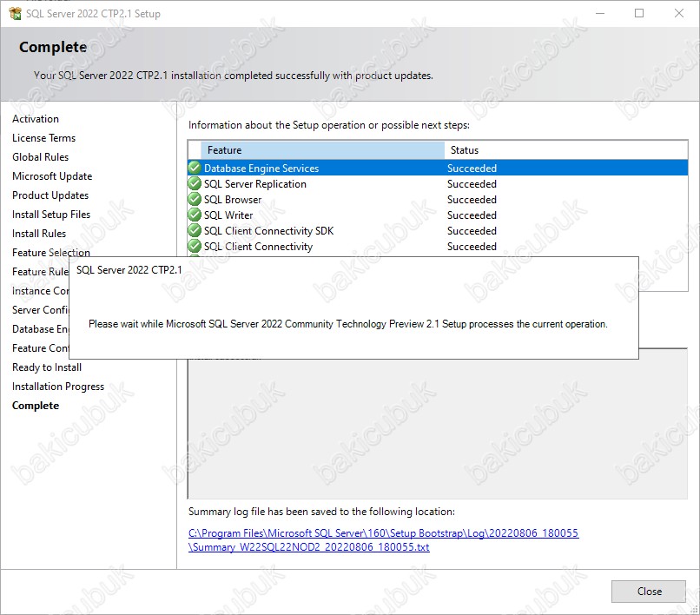The height and width of the screenshot is (615, 700).
Task: Select SQL Client Connectivity SDK feature row
Action: point(438,230)
